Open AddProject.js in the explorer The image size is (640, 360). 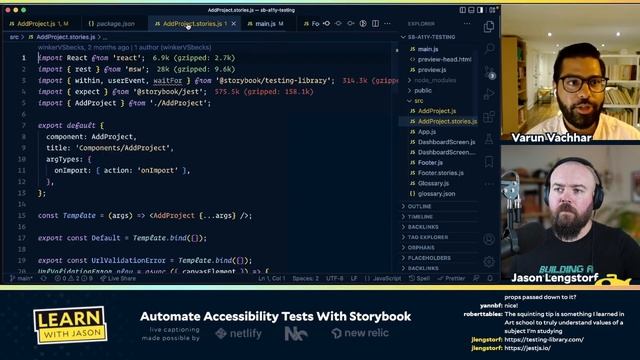click(437, 111)
